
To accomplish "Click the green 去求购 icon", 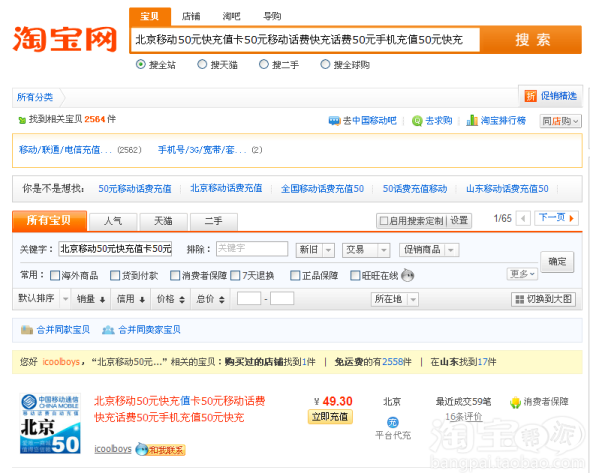I will point(417,121).
